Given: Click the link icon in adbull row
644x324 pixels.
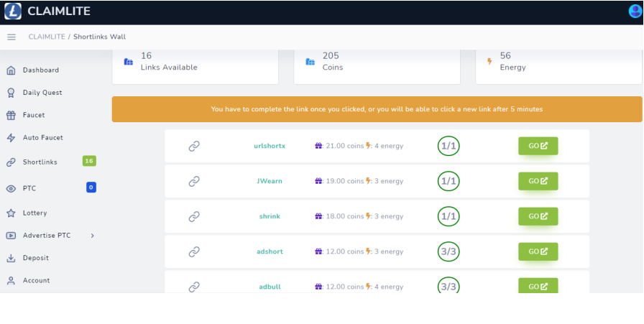Looking at the screenshot, I should click(194, 287).
